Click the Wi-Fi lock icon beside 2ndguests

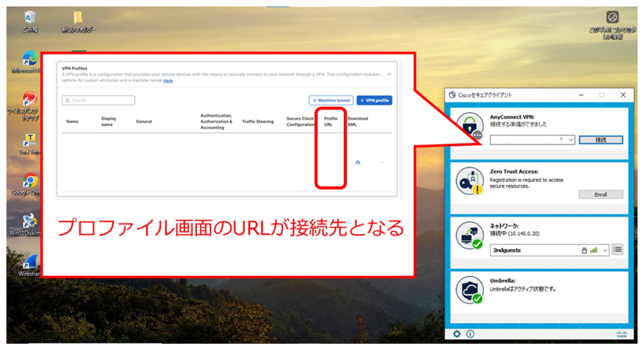point(584,250)
